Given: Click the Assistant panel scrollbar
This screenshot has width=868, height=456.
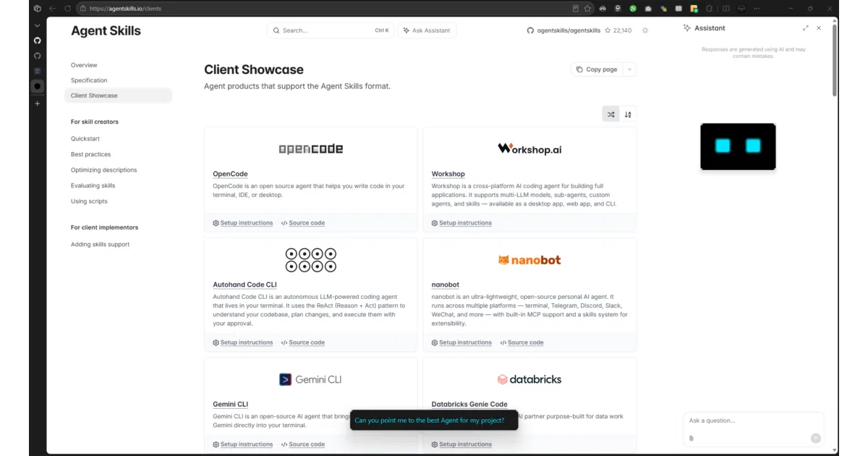Looking at the screenshot, I should pyautogui.click(x=835, y=61).
